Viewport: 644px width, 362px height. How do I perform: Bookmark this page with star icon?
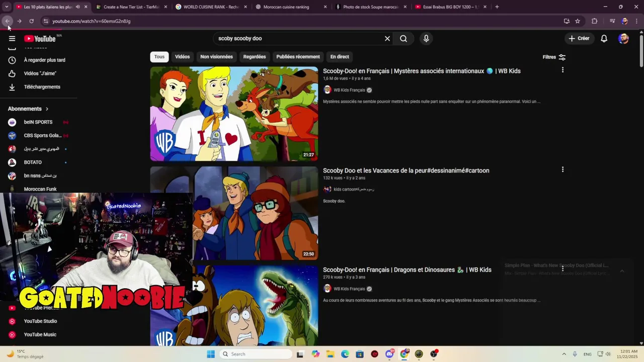coord(578,21)
